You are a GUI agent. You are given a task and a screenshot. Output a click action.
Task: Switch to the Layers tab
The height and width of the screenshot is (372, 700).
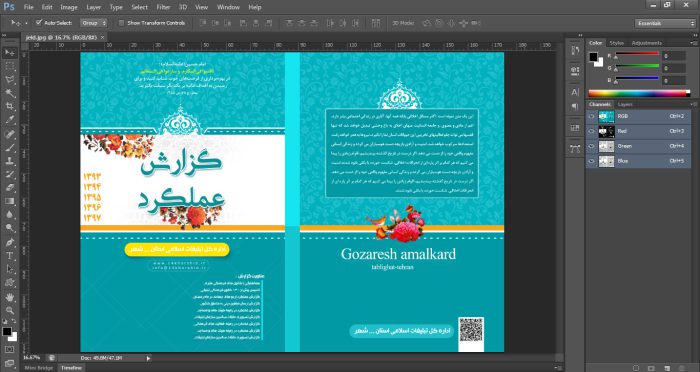(625, 104)
